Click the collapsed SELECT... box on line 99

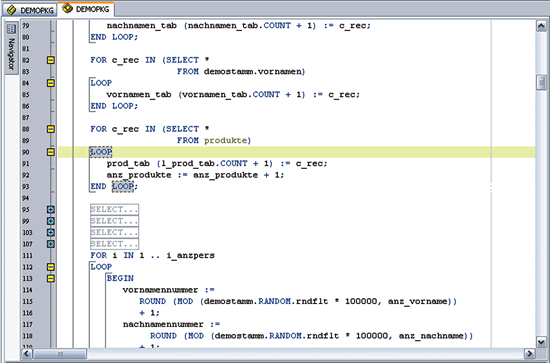(114, 221)
